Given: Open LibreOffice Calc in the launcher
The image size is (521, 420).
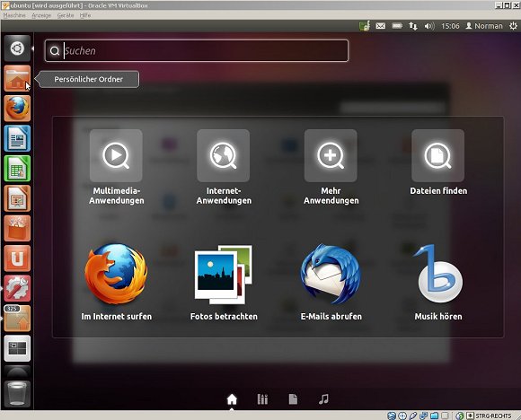Looking at the screenshot, I should tap(17, 169).
